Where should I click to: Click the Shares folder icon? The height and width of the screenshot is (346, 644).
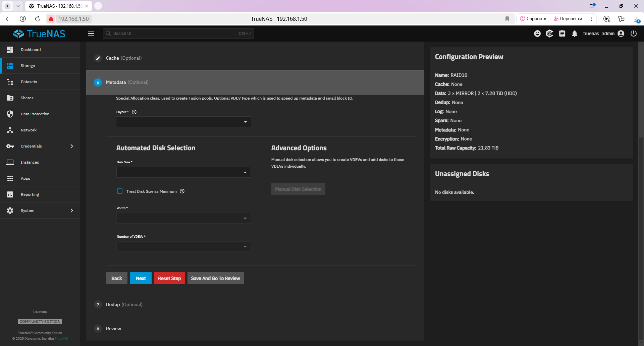[10, 98]
